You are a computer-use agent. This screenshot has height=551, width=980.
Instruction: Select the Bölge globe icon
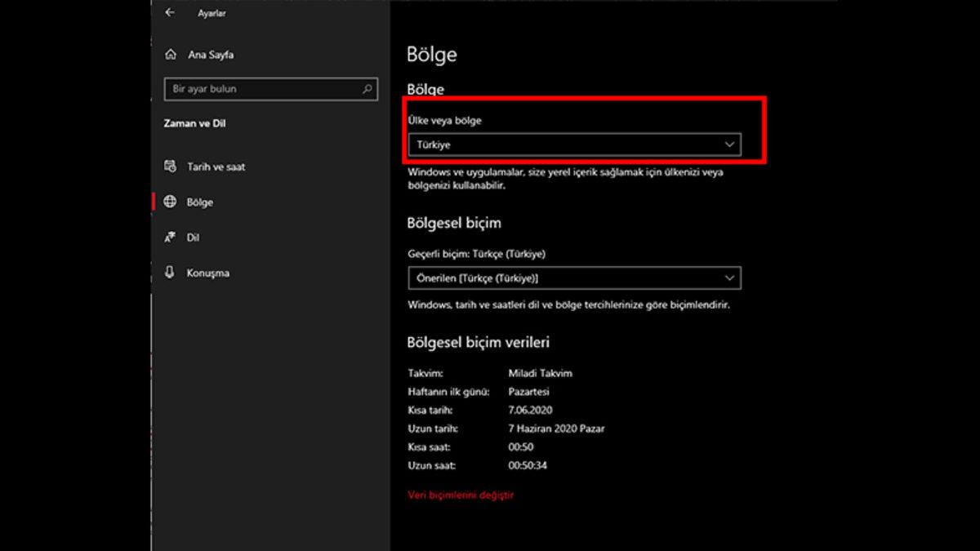tap(171, 202)
